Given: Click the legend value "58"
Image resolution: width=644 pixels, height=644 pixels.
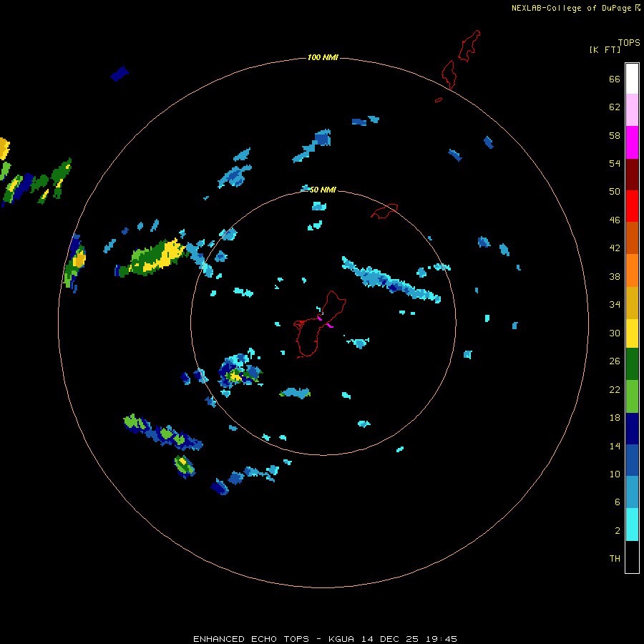Looking at the screenshot, I should [615, 135].
